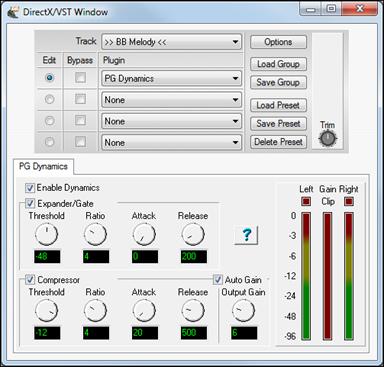Select the PG Dynamics tab
Image resolution: width=384 pixels, height=367 pixels.
tap(43, 166)
